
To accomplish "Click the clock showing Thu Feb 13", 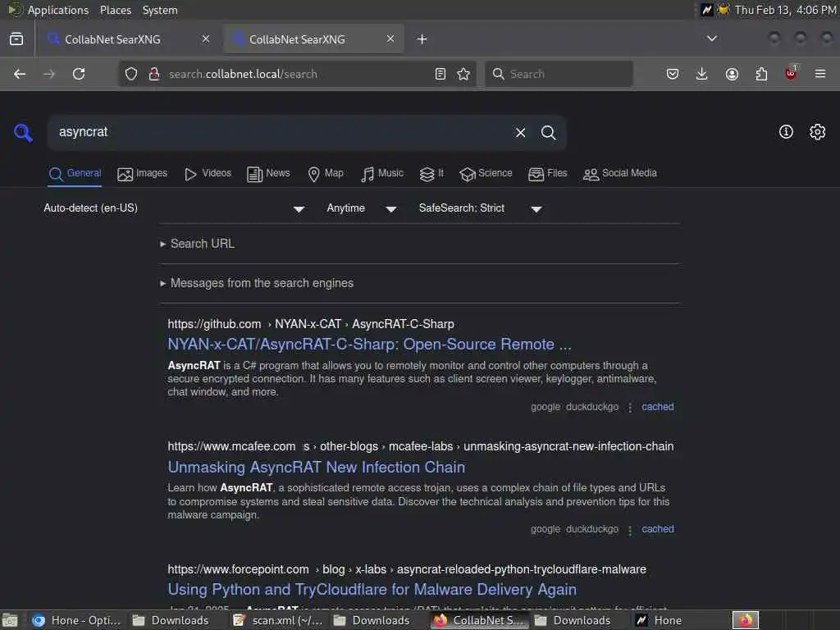I will (785, 10).
